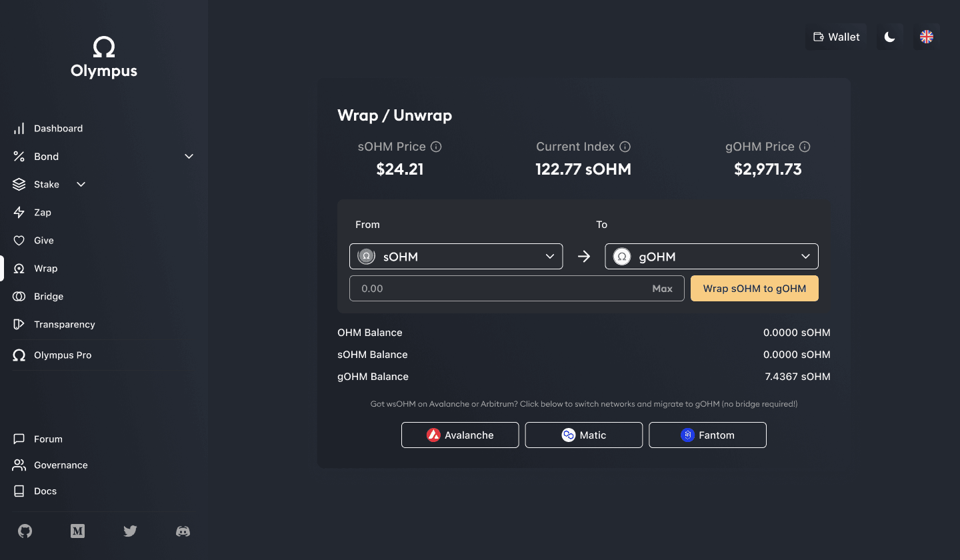Click the OHM Balance label
The height and width of the screenshot is (560, 960).
tap(370, 333)
